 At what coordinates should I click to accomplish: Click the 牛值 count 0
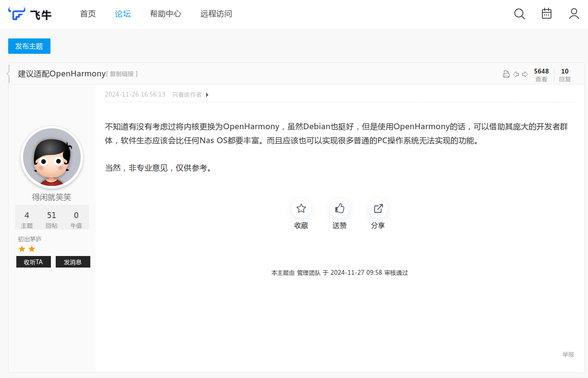(76, 215)
